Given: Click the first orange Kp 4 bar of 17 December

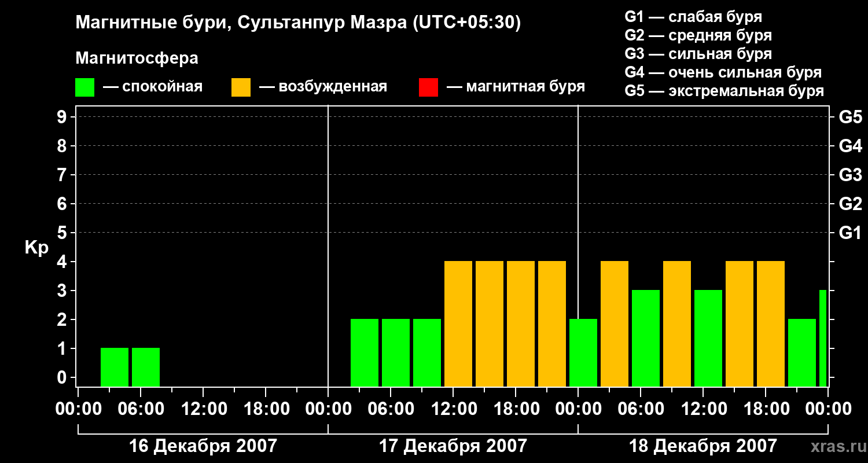Looking at the screenshot, I should (x=458, y=324).
